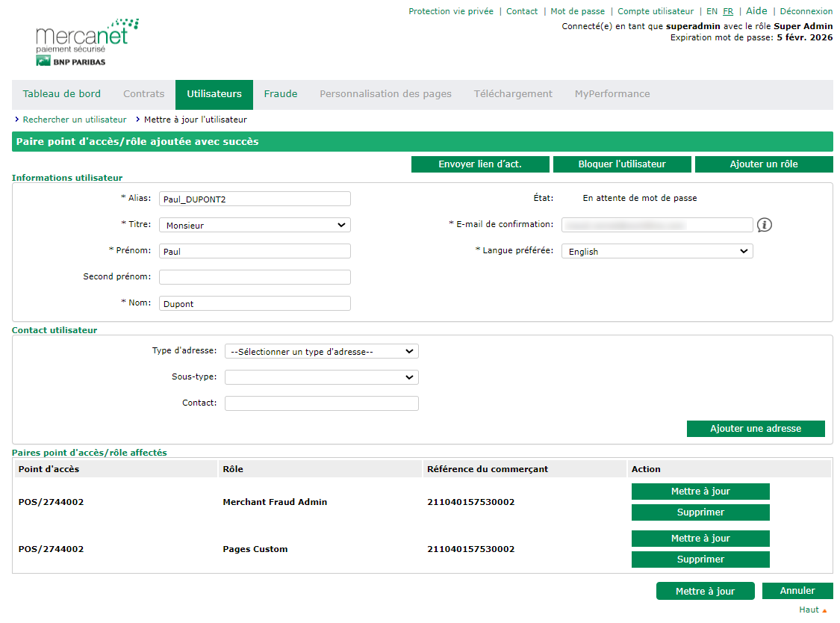Select the Utilisateurs tab
The width and height of the screenshot is (840, 623).
pyautogui.click(x=214, y=94)
